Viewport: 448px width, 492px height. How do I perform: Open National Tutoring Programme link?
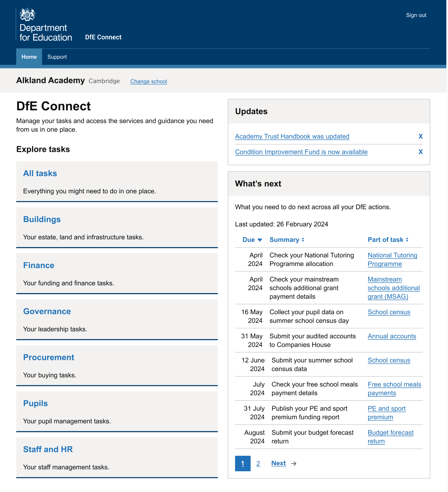[x=392, y=260]
